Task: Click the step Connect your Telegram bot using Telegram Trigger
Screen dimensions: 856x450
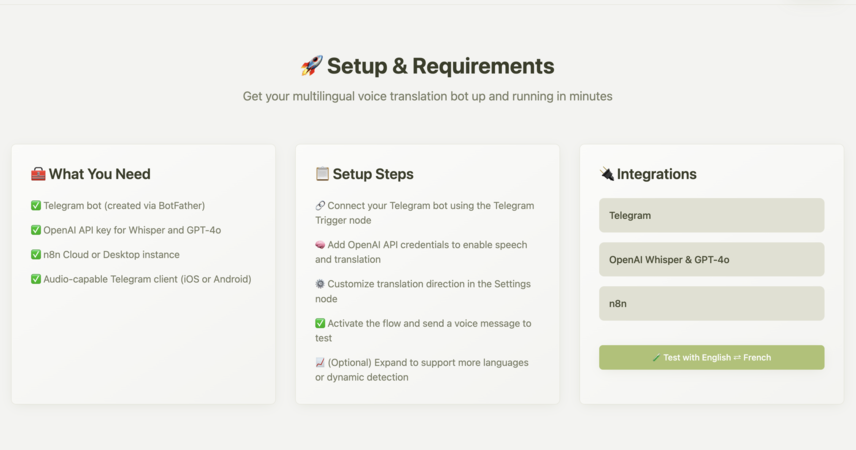Action: 425,213
